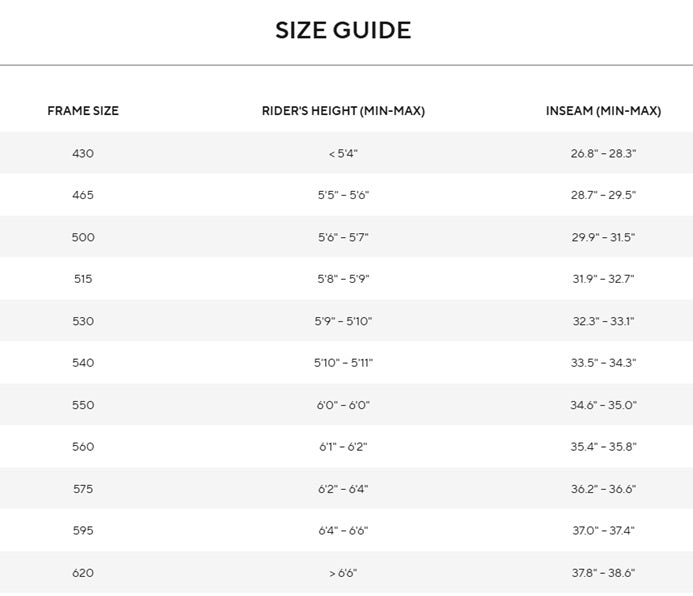Screen dimensions: 693x596
Task: Click frame size 595 cell
Action: click(83, 530)
